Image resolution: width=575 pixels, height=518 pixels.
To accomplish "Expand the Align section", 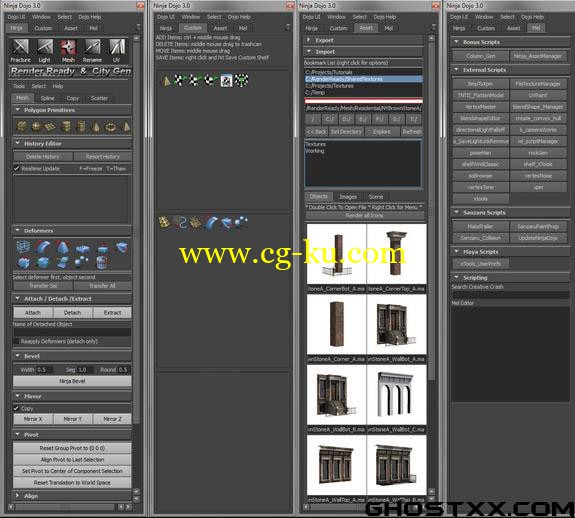I will pyautogui.click(x=17, y=496).
